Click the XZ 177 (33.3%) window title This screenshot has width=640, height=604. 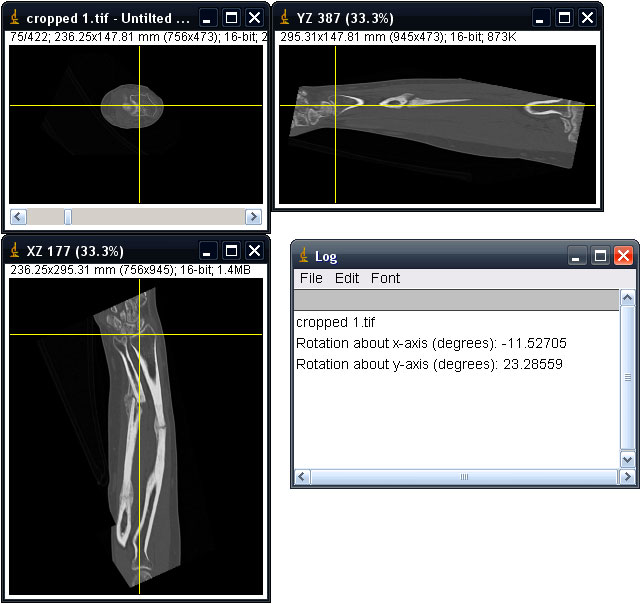(x=75, y=251)
